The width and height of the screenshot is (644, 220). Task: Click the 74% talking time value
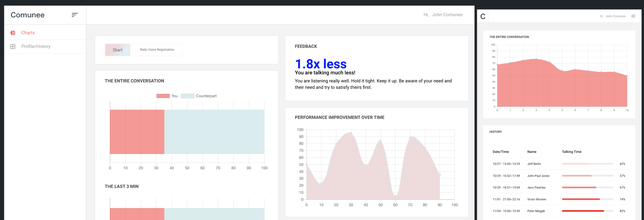(622, 199)
